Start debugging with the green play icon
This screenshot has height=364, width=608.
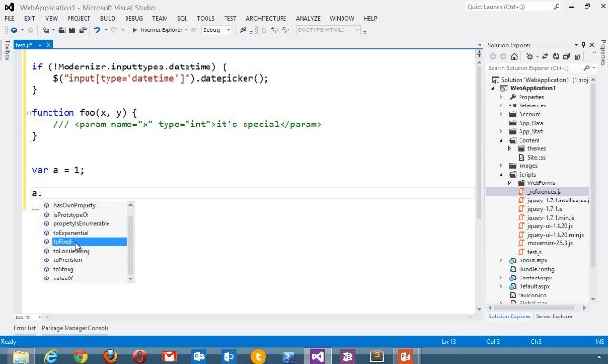134,29
